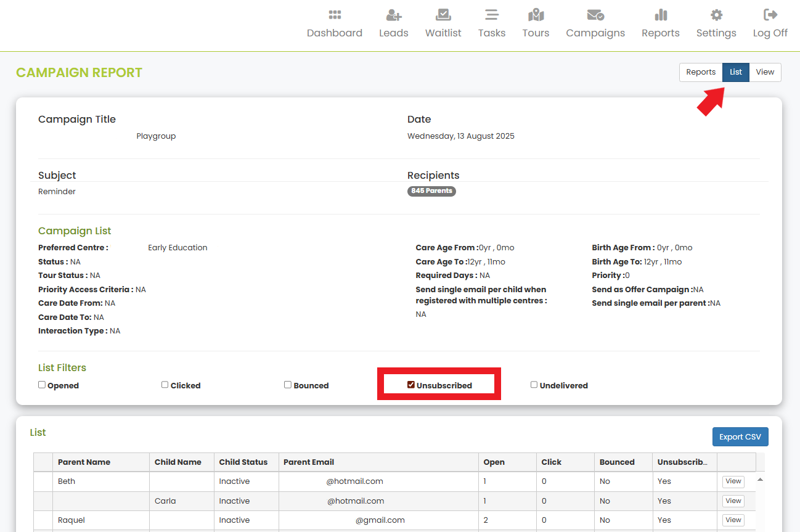
Task: Switch to the View tab
Action: point(765,72)
